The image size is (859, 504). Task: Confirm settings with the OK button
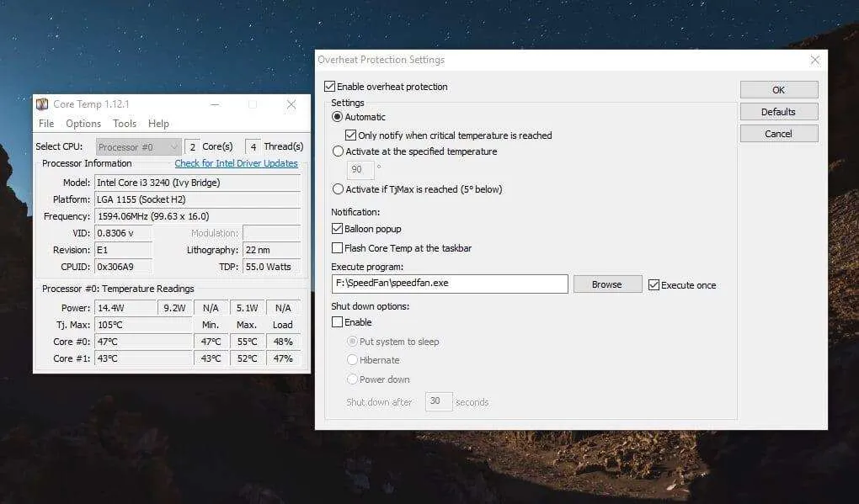point(779,90)
